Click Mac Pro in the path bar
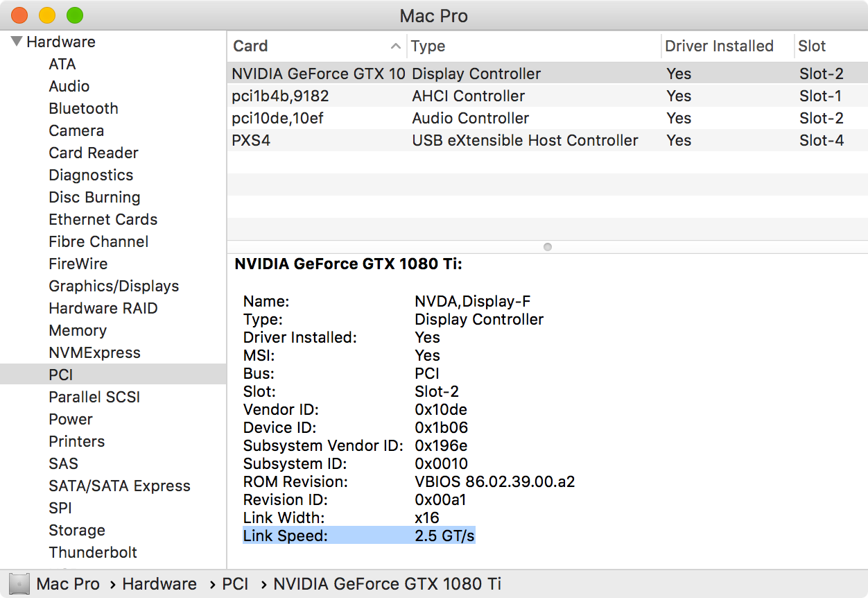The height and width of the screenshot is (598, 868). (68, 584)
